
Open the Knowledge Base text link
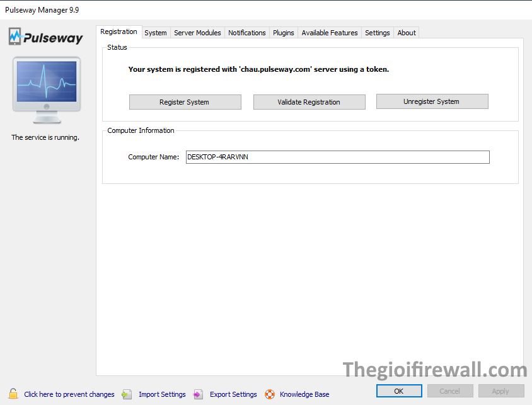[x=304, y=394]
